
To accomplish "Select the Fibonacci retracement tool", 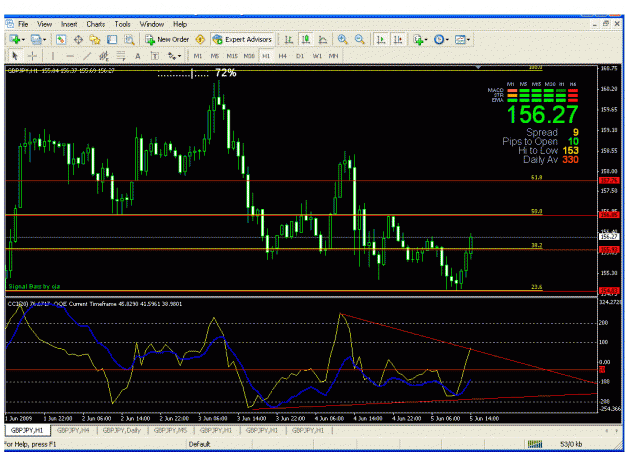I will (x=121, y=56).
